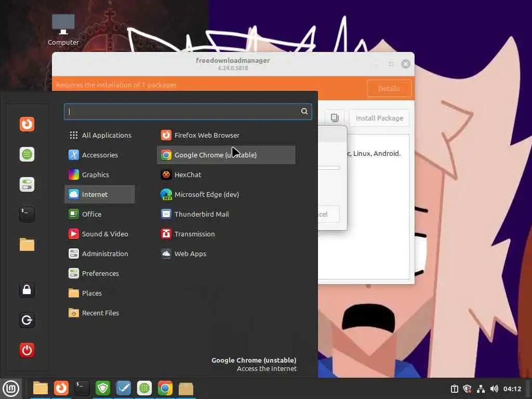The width and height of the screenshot is (532, 399).
Task: Open Software Manager in the favorites sidebar
Action: 27,154
